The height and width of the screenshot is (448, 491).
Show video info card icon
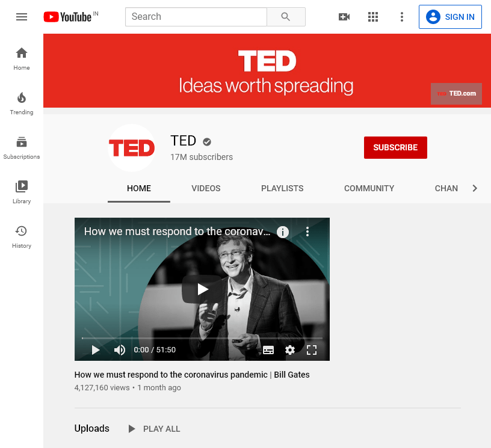[283, 232]
